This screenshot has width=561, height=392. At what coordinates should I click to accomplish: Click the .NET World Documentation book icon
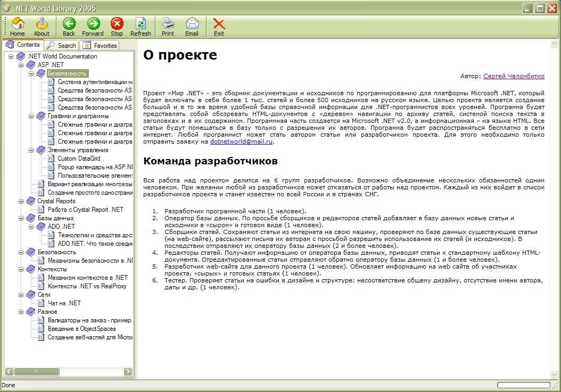[21, 56]
